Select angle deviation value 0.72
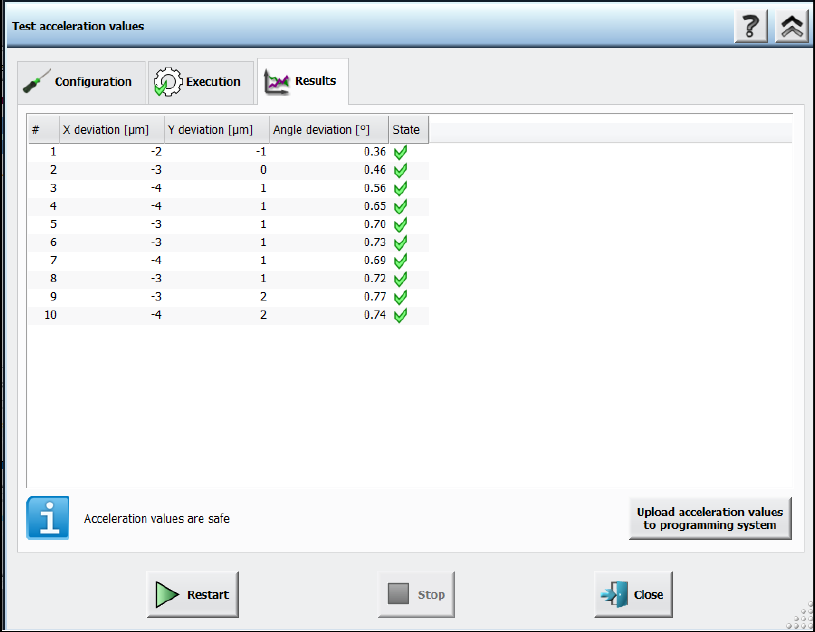 (x=375, y=279)
